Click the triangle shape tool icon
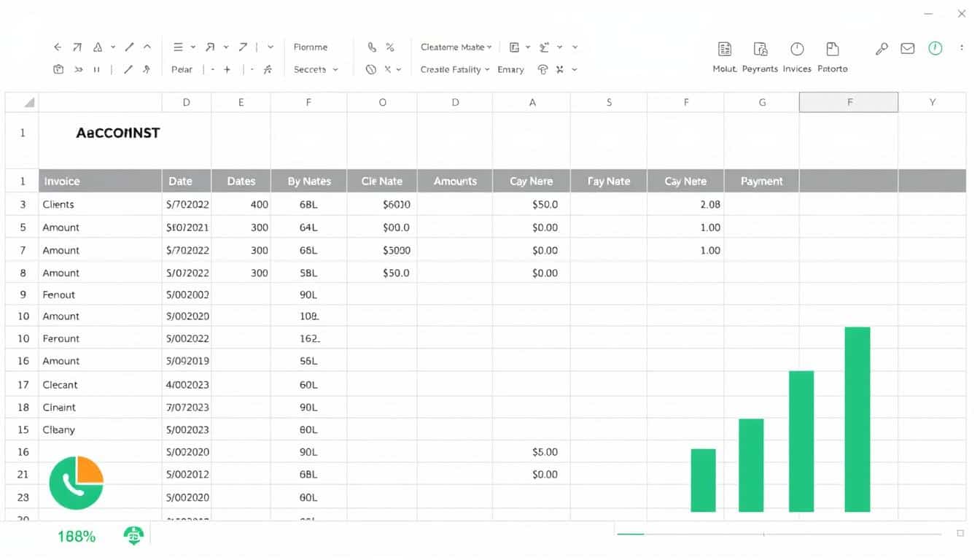The height and width of the screenshot is (560, 980). 97,47
